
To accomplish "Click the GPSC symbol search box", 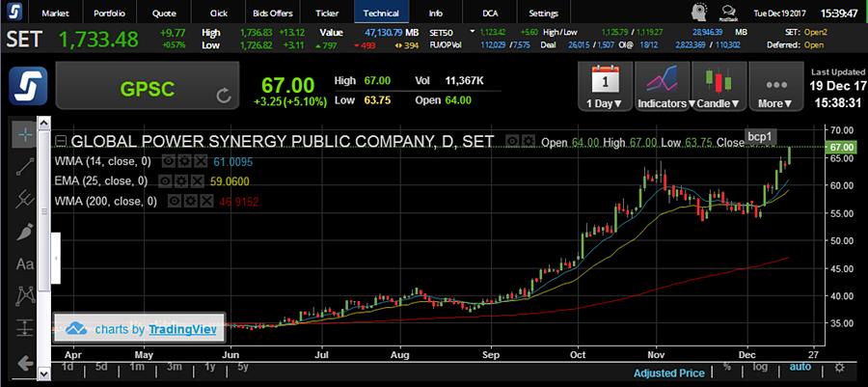I will pos(148,86).
